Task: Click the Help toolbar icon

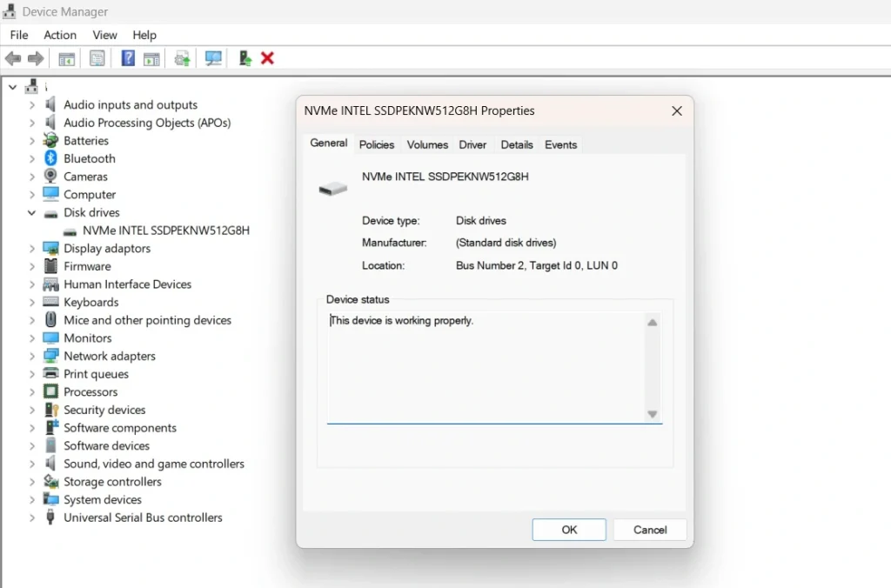Action: click(x=126, y=57)
